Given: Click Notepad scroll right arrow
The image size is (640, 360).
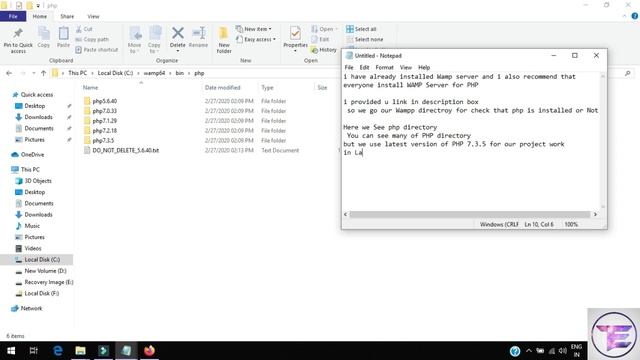Looking at the screenshot, I should (x=595, y=214).
